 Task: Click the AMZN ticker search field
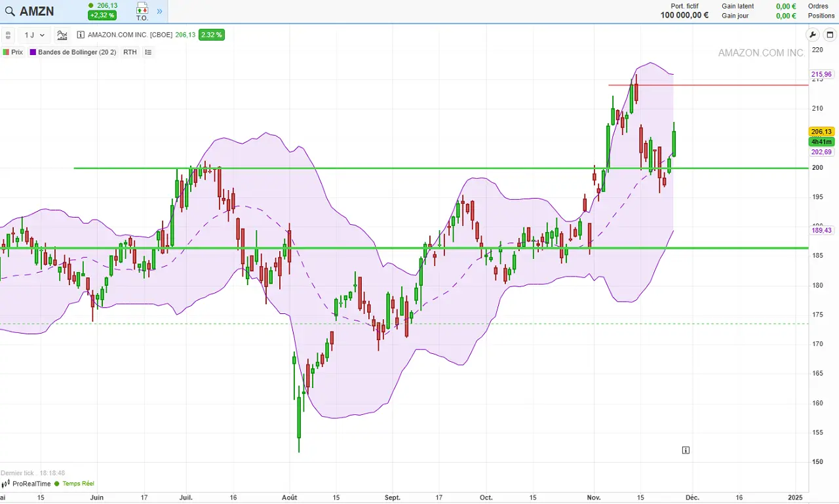[x=37, y=11]
